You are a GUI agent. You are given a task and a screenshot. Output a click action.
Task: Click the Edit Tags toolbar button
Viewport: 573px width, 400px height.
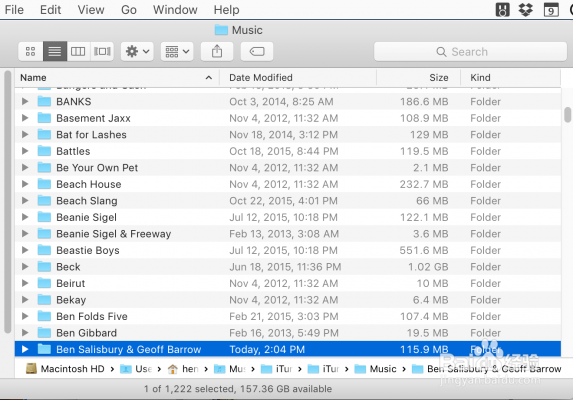(x=257, y=52)
